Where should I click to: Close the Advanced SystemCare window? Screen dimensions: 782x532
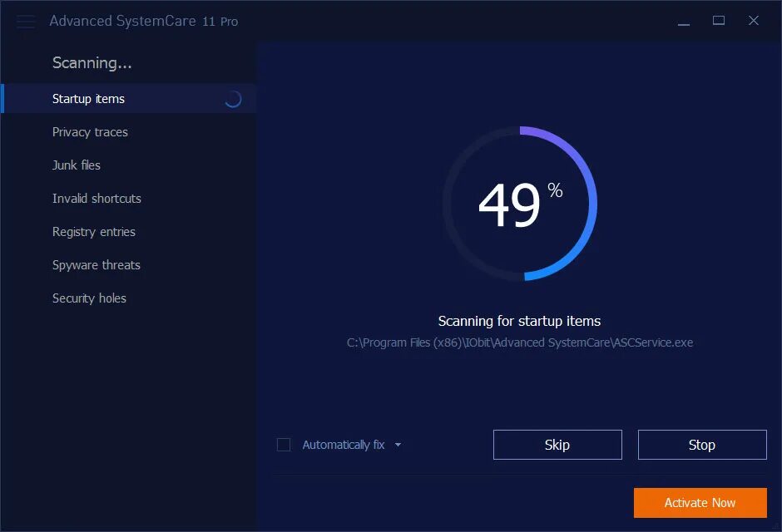[x=754, y=21]
